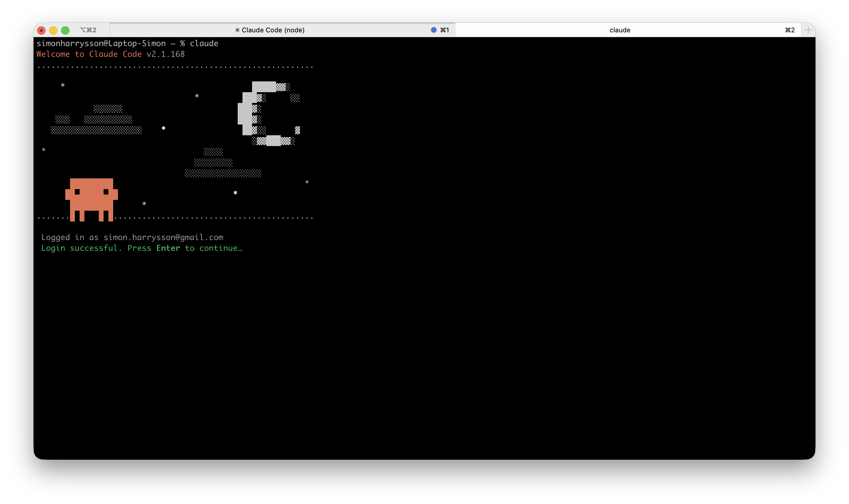
Task: Click 'Logged in as simon.harrysson@gmail.com' line
Action: pyautogui.click(x=132, y=237)
